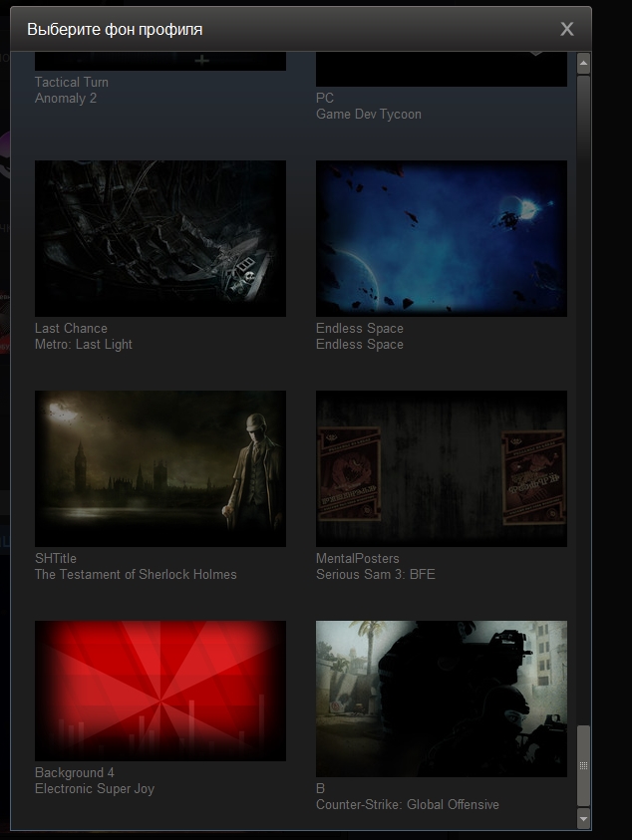The image size is (632, 840).
Task: Choose the MentalPosters Serious Sam background
Action: click(x=442, y=468)
